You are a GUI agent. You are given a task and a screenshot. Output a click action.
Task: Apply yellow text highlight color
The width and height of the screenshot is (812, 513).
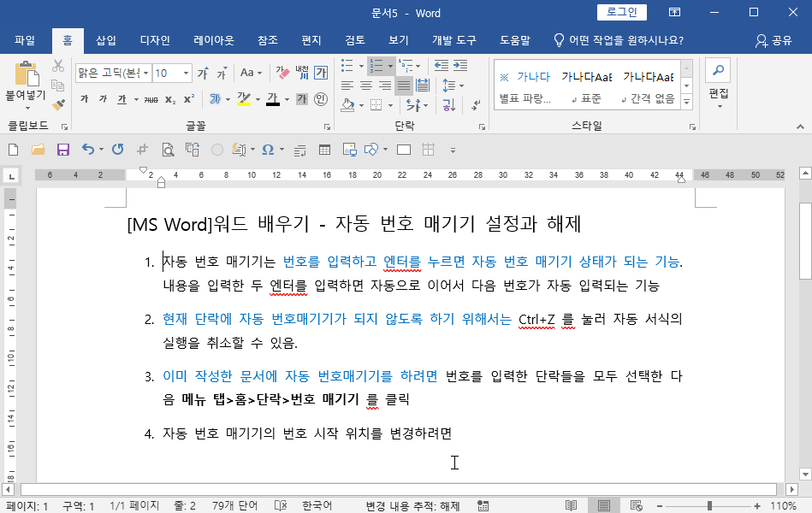(x=244, y=99)
